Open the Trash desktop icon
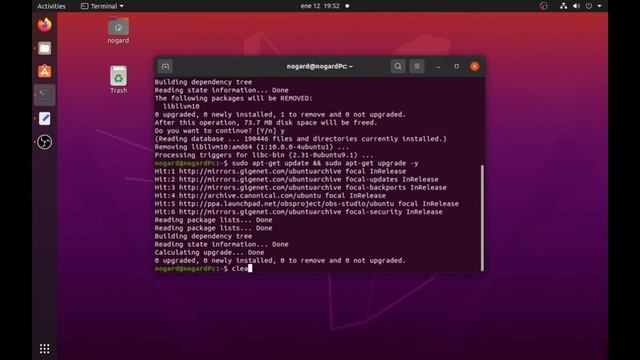This screenshot has height=360, width=640. pos(118,80)
